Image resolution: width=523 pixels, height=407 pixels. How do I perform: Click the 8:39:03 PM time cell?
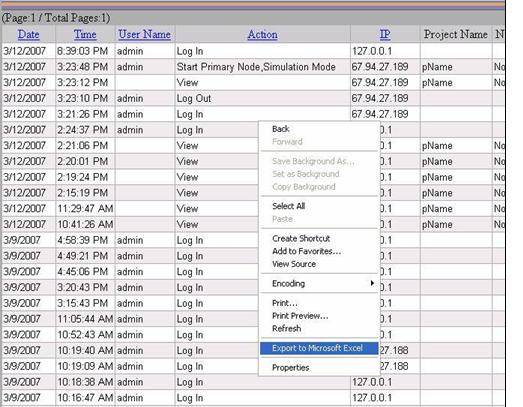click(x=82, y=51)
